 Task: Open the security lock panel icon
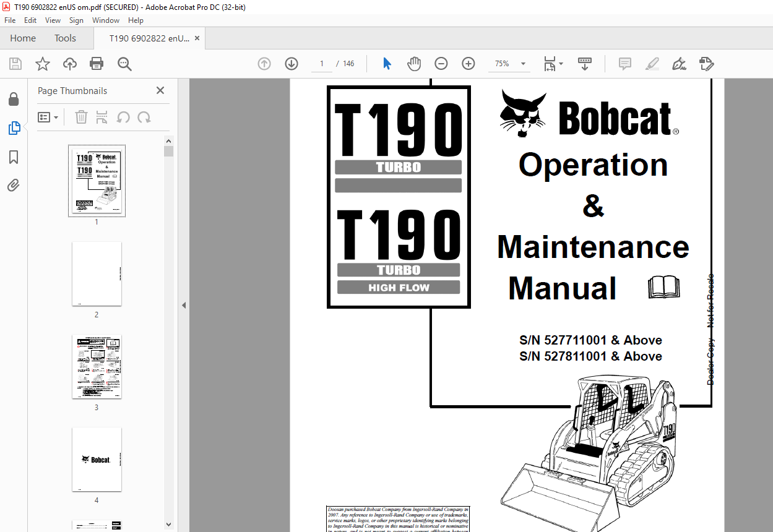14,99
